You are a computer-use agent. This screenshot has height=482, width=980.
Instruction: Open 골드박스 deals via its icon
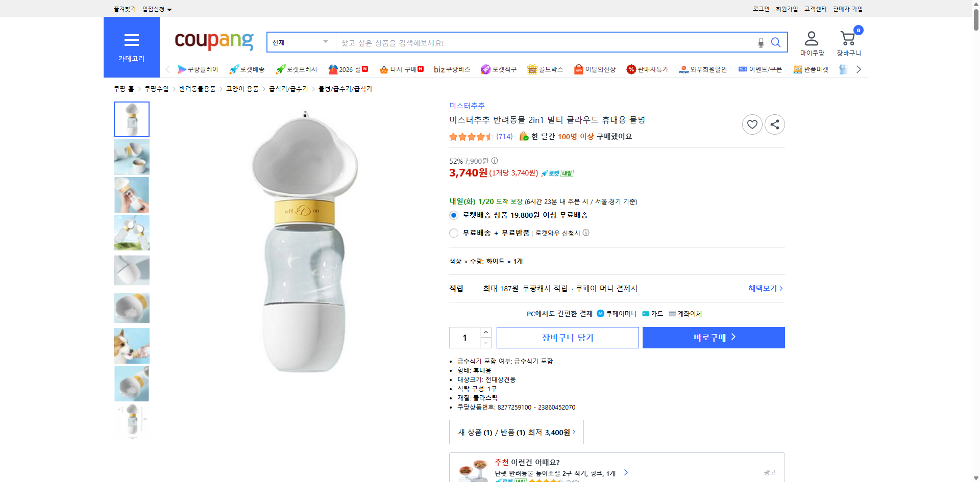coord(531,69)
